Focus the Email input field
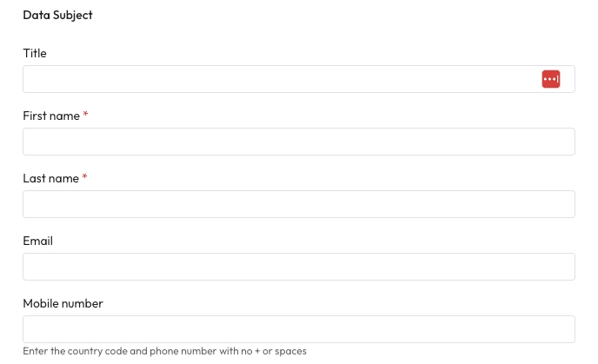 pyautogui.click(x=299, y=267)
